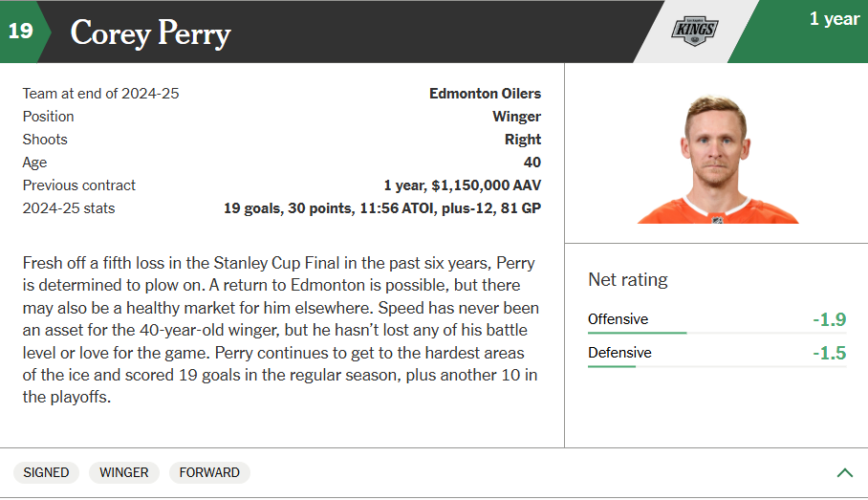
Task: Click the Net rating heading
Action: [628, 279]
